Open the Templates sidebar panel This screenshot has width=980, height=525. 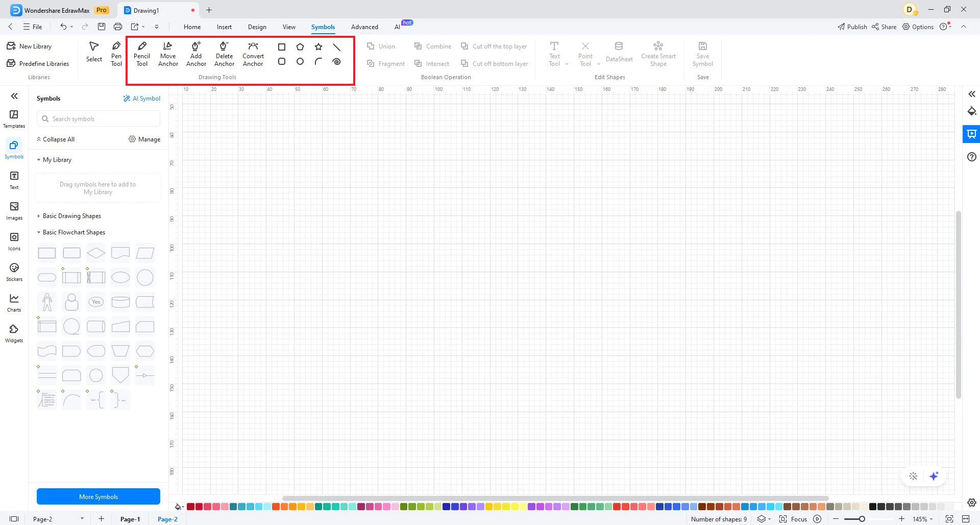click(x=14, y=119)
